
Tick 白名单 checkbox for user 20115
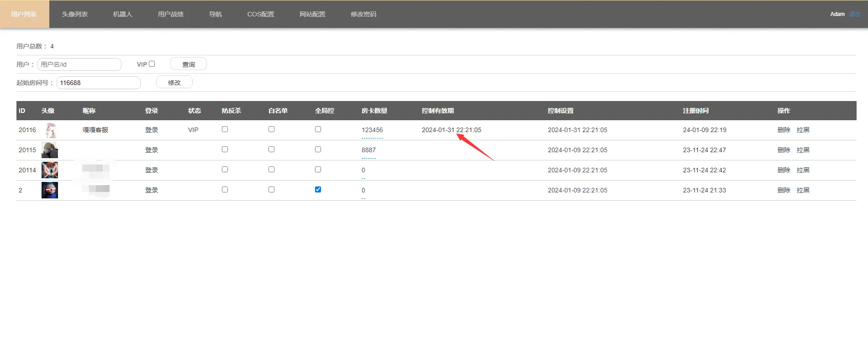pyautogui.click(x=271, y=149)
